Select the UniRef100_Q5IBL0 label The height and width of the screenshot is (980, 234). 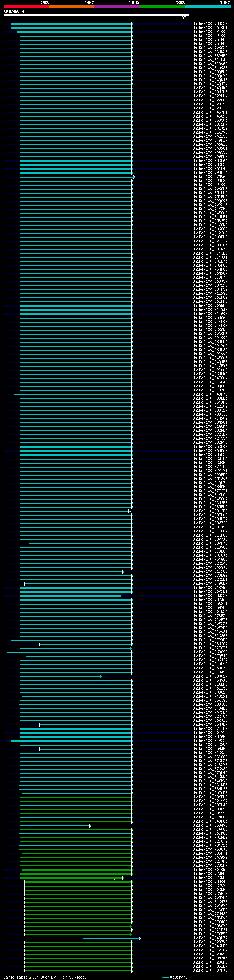tap(210, 40)
